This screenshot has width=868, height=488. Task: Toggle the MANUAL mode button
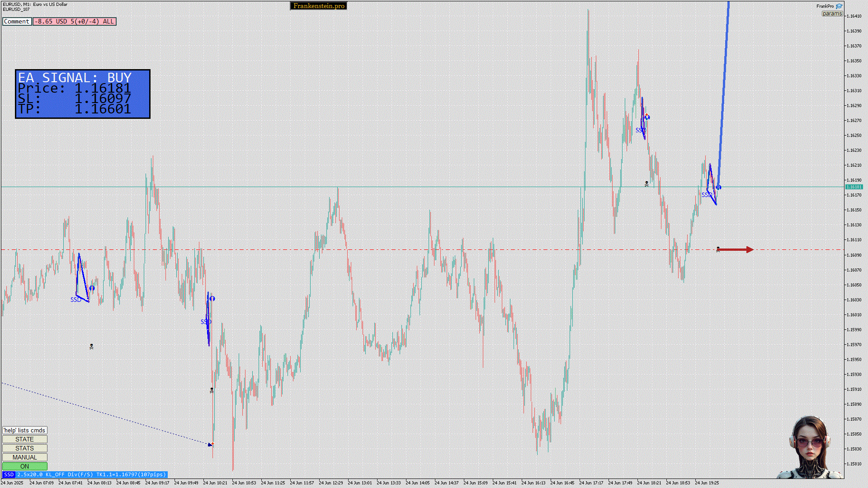click(x=24, y=457)
